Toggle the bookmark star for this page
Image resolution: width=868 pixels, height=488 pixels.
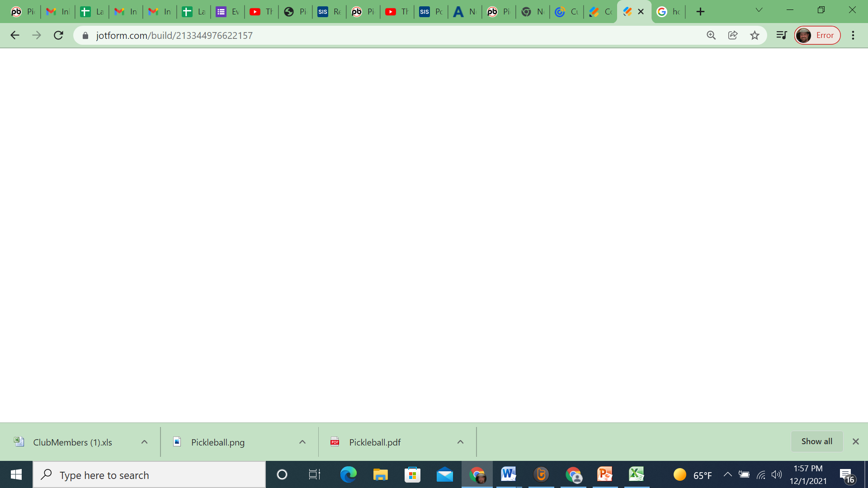coord(755,35)
